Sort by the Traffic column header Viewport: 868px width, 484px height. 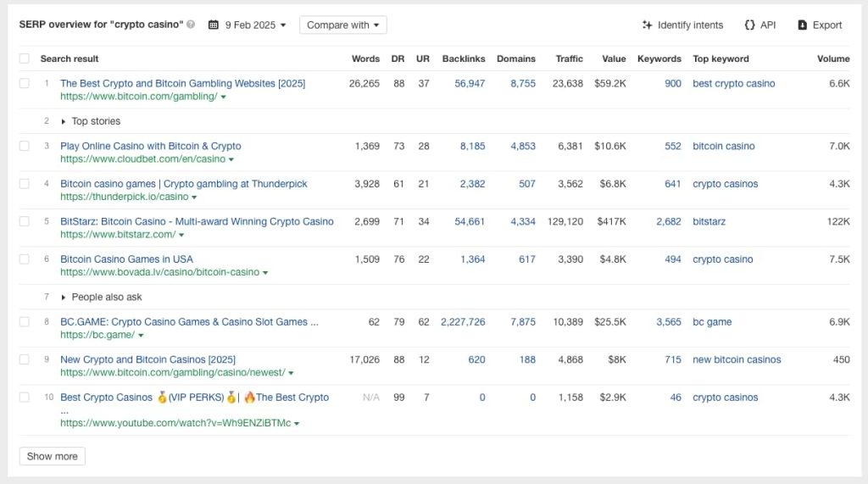569,58
